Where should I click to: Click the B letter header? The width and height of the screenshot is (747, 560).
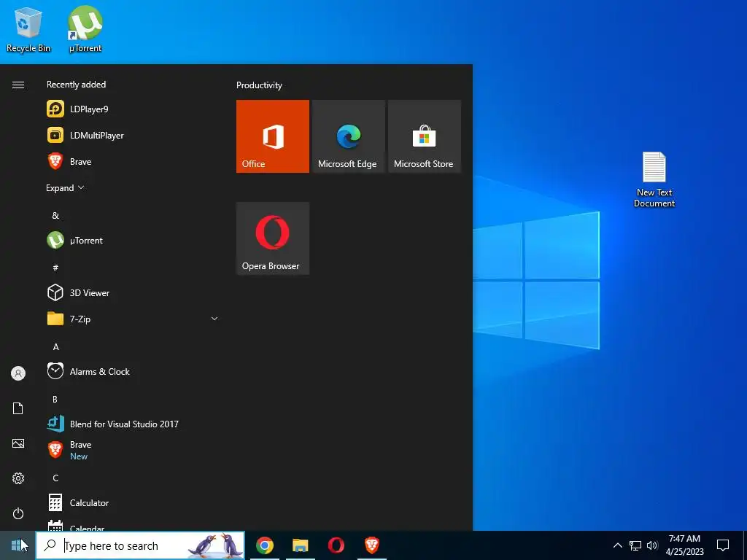(x=55, y=399)
